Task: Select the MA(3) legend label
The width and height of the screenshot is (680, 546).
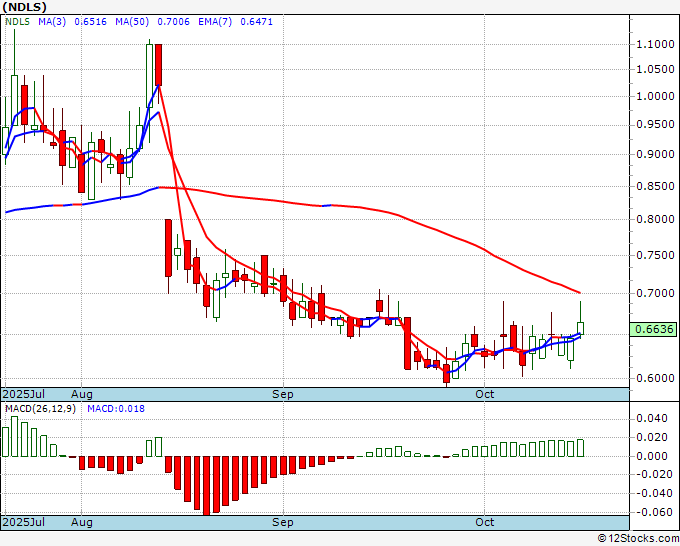Action: tap(52, 22)
